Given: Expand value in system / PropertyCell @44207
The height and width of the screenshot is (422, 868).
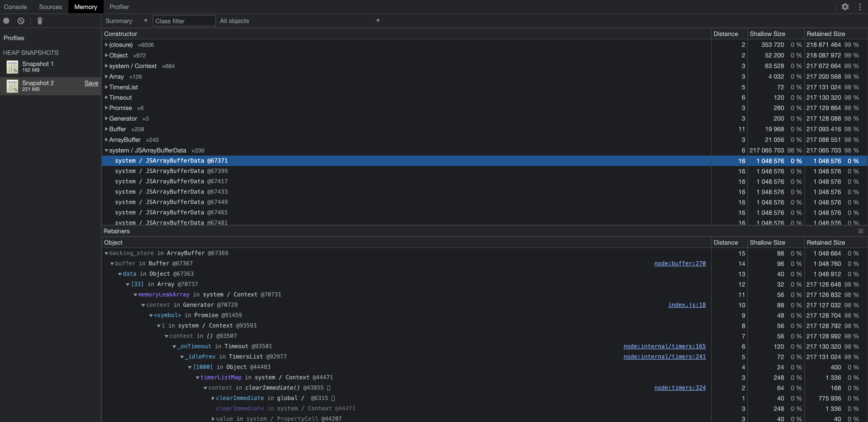Looking at the screenshot, I should (x=213, y=419).
